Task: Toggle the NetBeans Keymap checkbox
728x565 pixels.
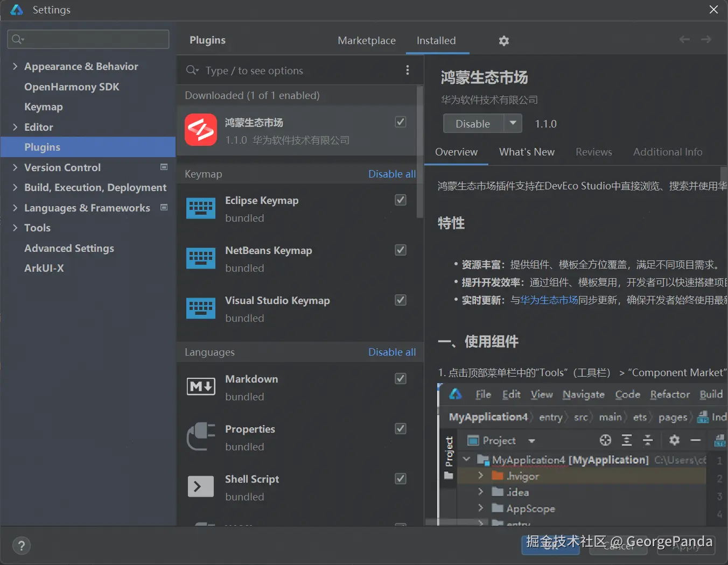Action: (x=401, y=250)
